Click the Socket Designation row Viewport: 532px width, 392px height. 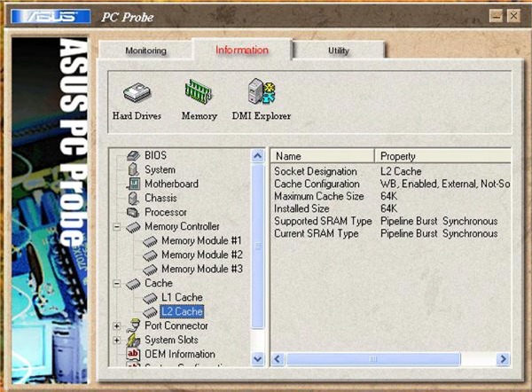(x=391, y=172)
